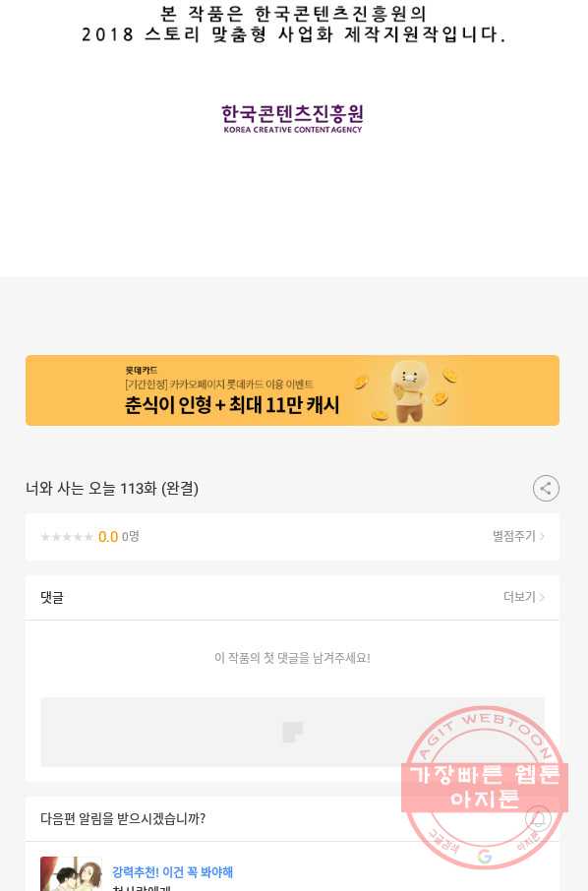Tap the circular share icon
The height and width of the screenshot is (891, 588).
(546, 488)
